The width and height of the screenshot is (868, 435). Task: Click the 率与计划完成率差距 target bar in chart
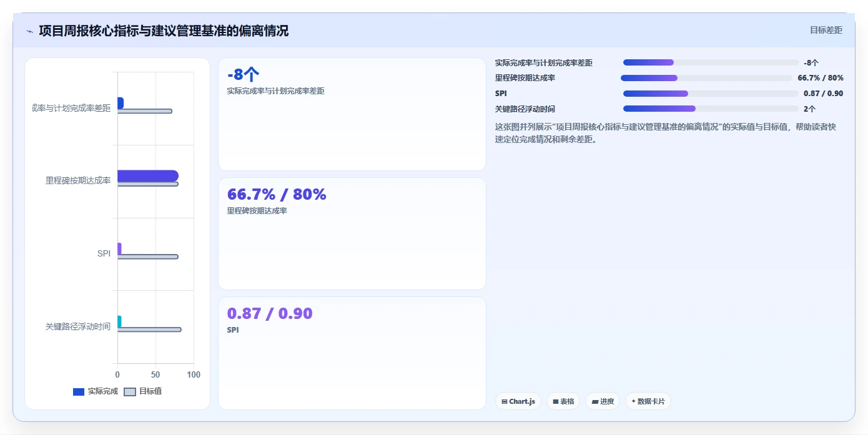pos(145,111)
